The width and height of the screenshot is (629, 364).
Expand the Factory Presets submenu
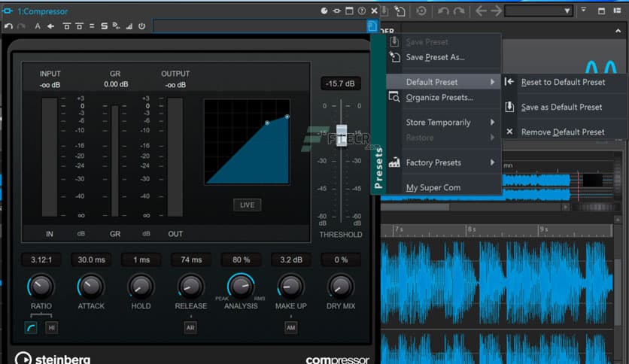(444, 162)
